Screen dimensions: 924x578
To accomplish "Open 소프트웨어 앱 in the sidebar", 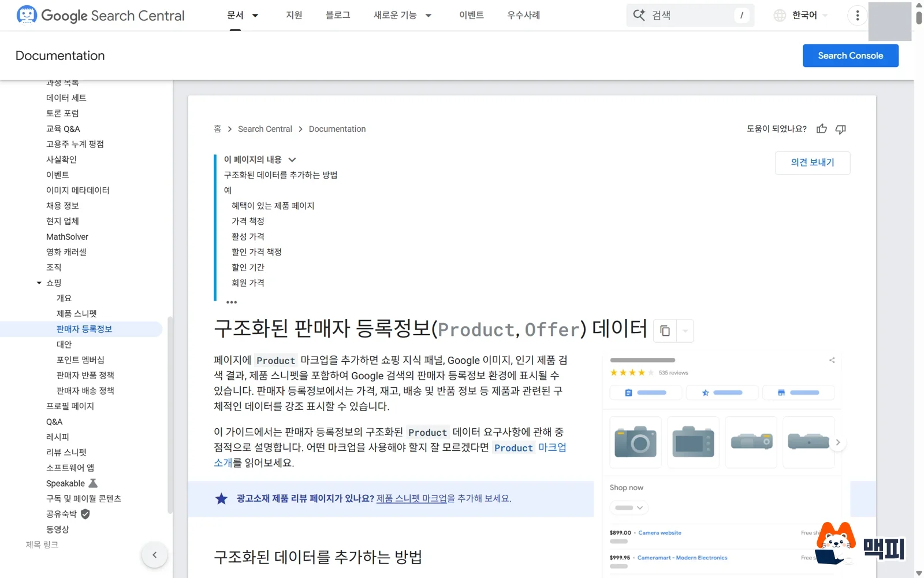I will point(70,468).
